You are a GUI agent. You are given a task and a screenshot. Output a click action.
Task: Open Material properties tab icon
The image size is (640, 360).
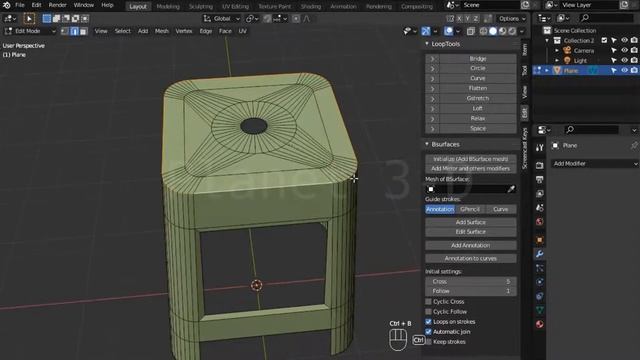[540, 324]
